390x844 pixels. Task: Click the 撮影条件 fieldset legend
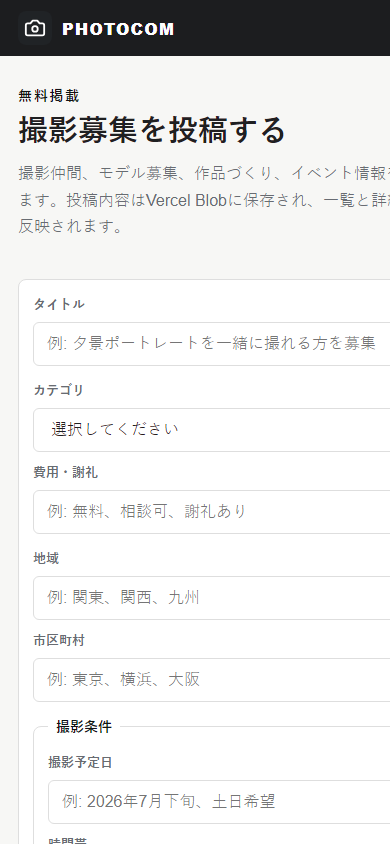tap(84, 727)
